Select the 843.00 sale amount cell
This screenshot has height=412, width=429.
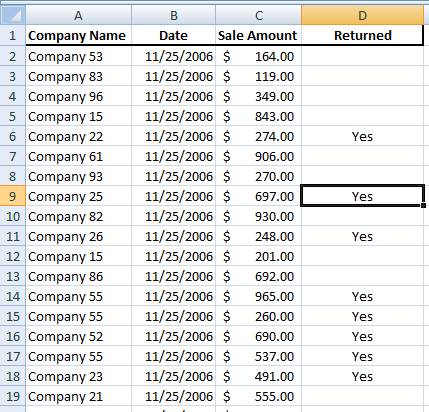tap(259, 116)
